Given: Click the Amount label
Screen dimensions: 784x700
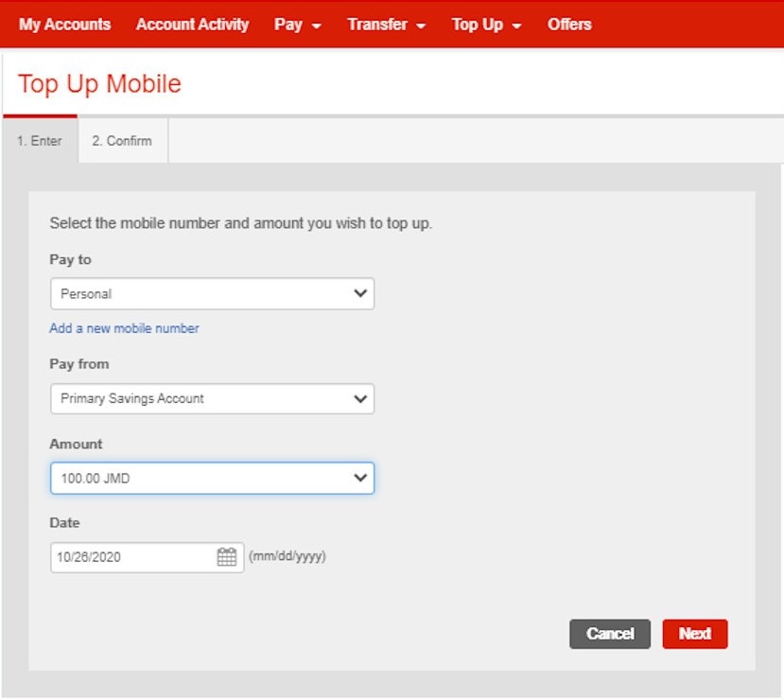Looking at the screenshot, I should click(76, 444).
